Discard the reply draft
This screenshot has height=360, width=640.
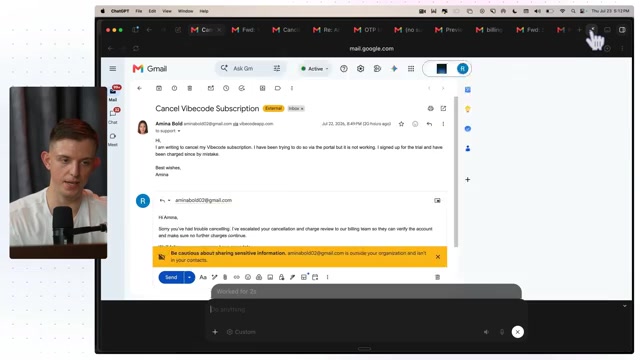(438, 277)
